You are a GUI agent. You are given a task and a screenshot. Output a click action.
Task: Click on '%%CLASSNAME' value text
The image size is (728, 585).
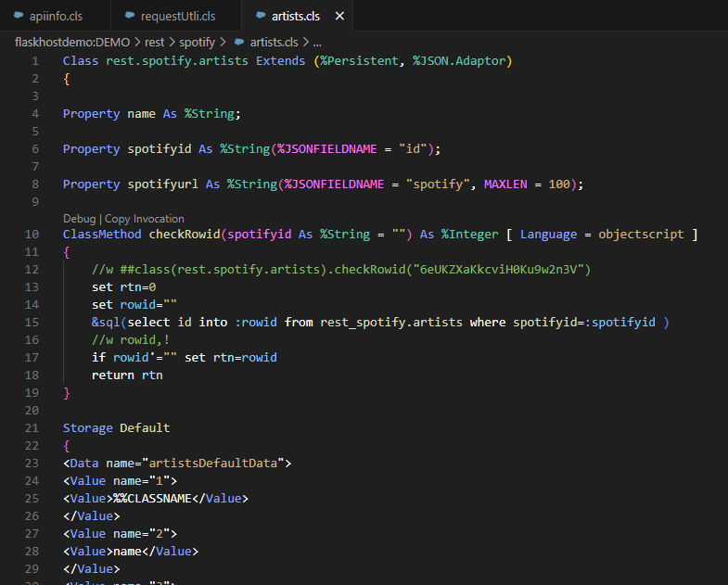pos(152,498)
